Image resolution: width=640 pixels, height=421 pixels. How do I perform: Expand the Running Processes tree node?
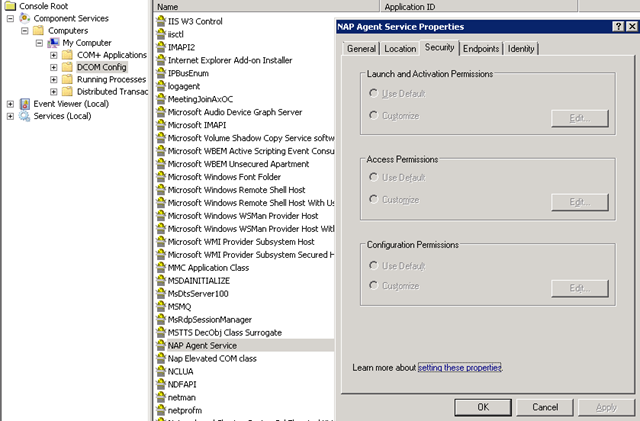pos(54,79)
